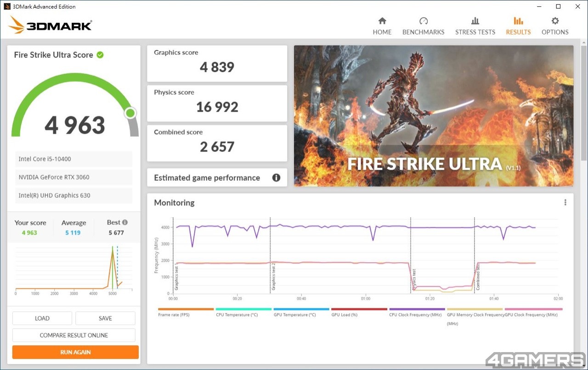Viewport: 588px width, 370px height.
Task: Toggle GPU Clock Frequency legend entry
Action: [533, 312]
